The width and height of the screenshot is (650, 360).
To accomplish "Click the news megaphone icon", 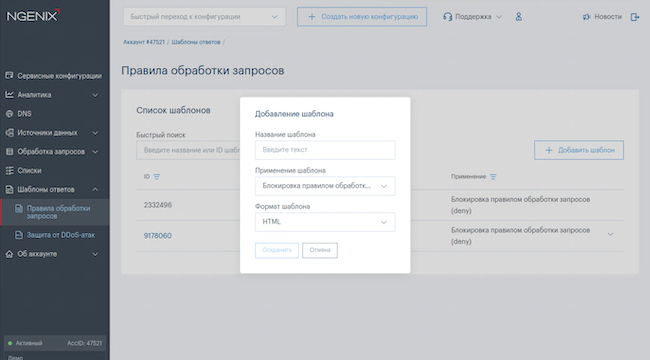I will click(x=586, y=17).
